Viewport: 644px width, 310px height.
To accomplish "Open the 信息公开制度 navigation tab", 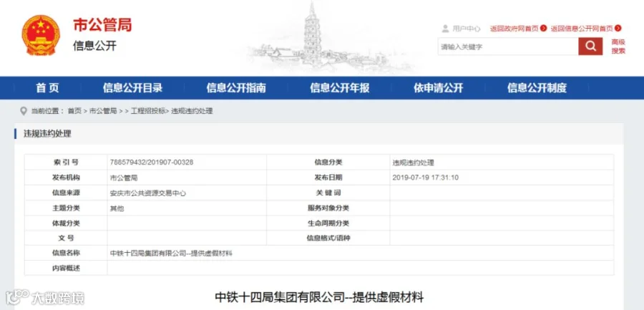I will click(x=537, y=87).
